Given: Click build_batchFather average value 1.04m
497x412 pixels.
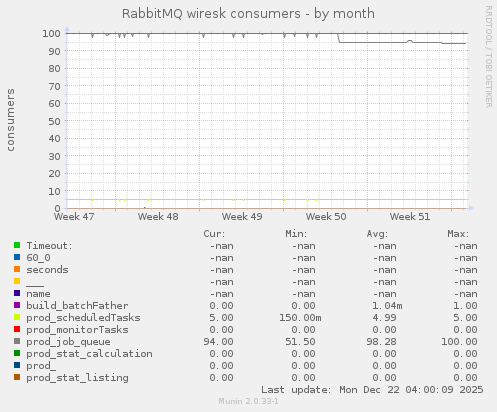Looking at the screenshot, I should point(387,306).
